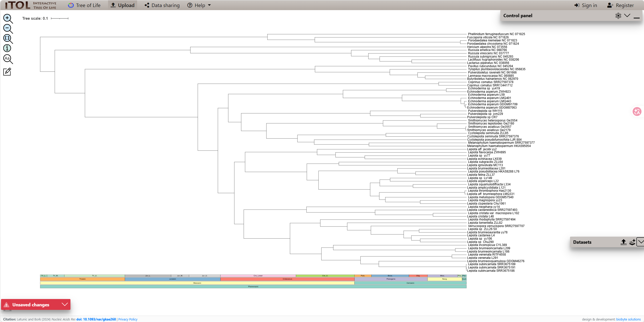Click the zoom in magnifier icon
This screenshot has width=644, height=322.
point(8,18)
